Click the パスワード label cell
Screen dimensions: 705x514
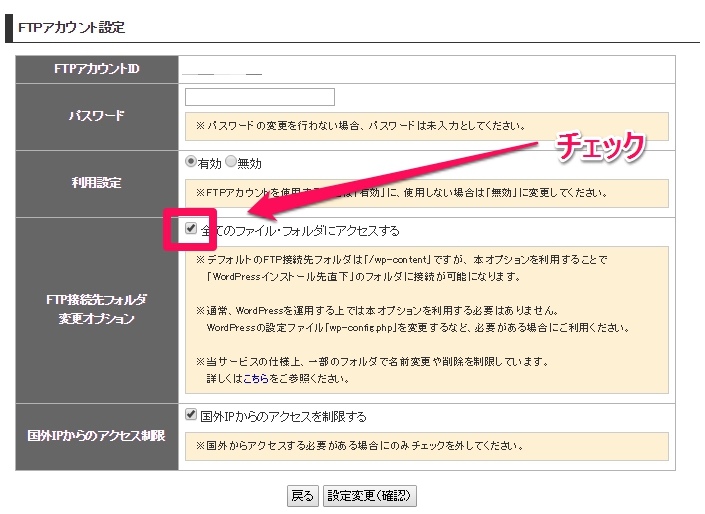click(97, 117)
